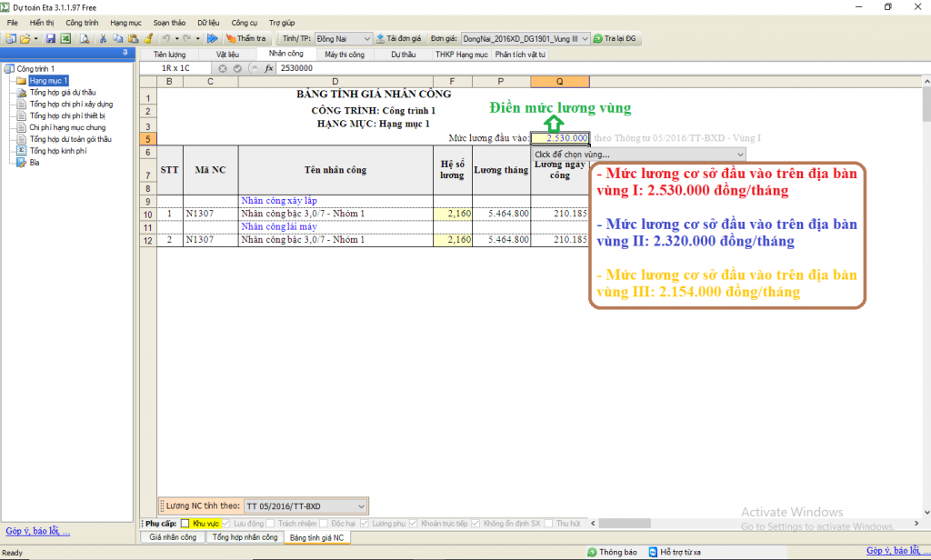Click the format painter brush icon
931x560 pixels.
[147, 38]
